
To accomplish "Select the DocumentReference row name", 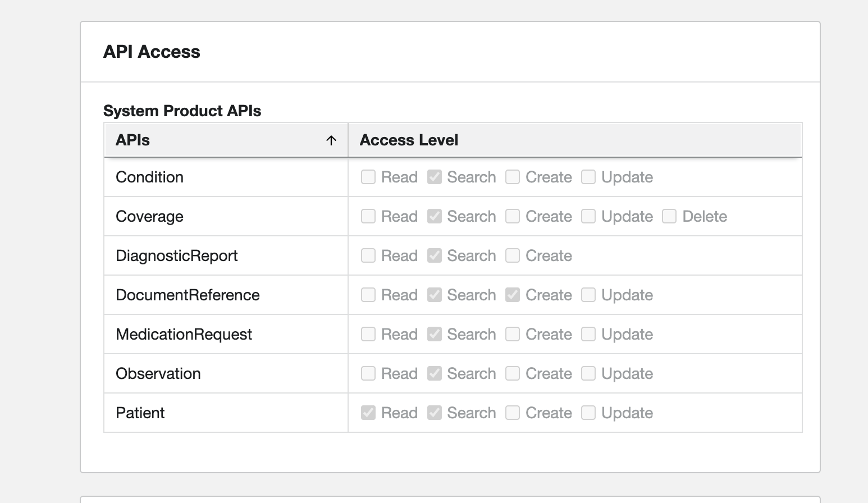I will pos(188,295).
